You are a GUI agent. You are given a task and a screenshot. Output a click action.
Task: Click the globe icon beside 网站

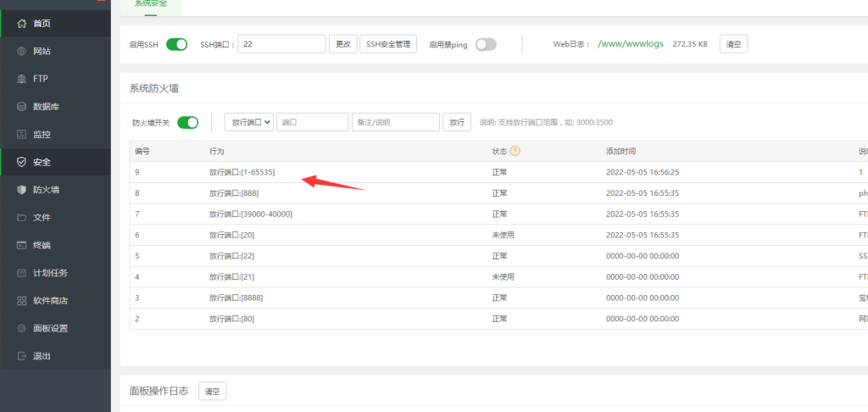21,51
